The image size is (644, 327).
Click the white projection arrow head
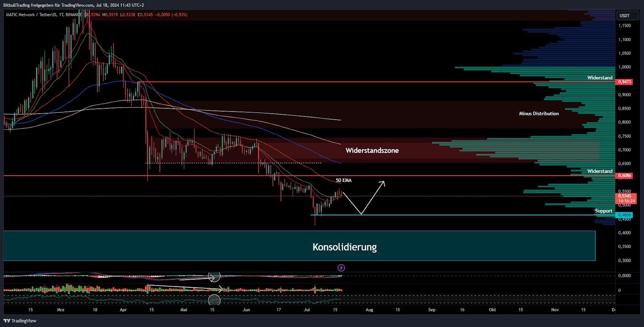coord(382,183)
